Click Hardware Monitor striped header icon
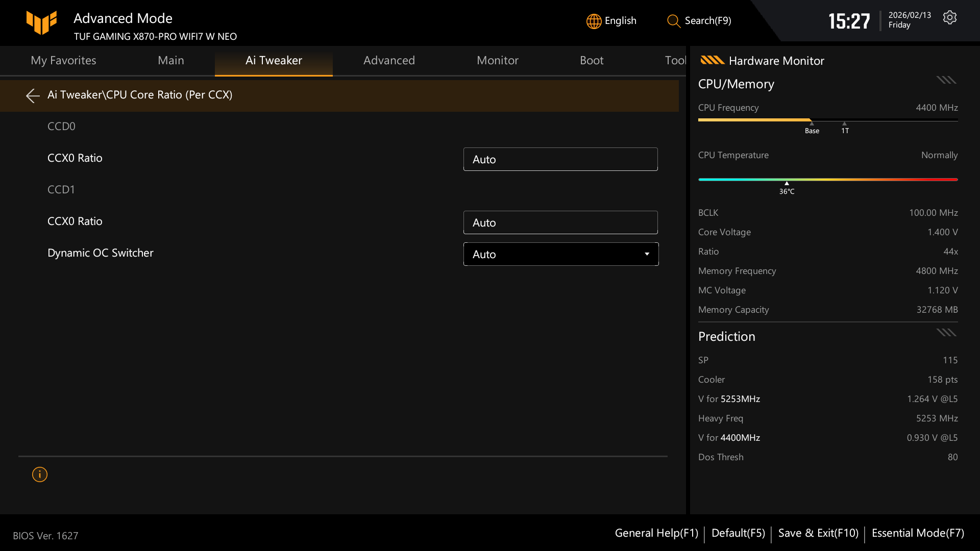This screenshot has height=551, width=980. (712, 60)
